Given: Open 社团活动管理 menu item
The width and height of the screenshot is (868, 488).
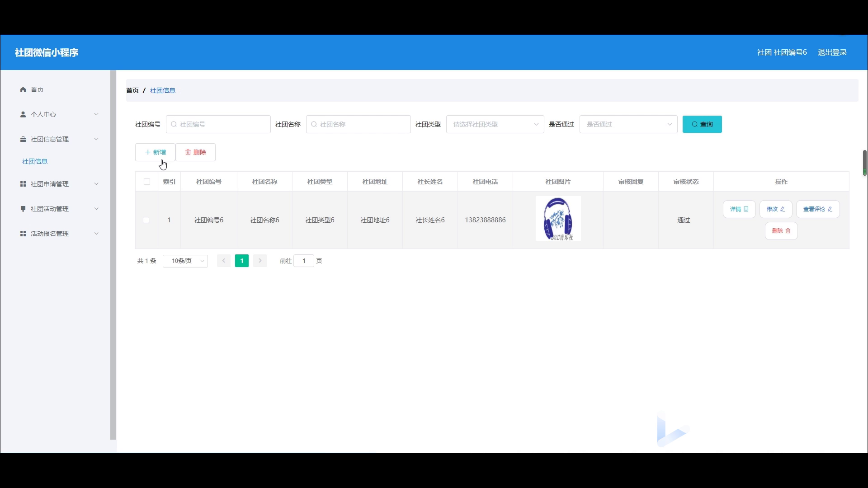Looking at the screenshot, I should coord(50,209).
